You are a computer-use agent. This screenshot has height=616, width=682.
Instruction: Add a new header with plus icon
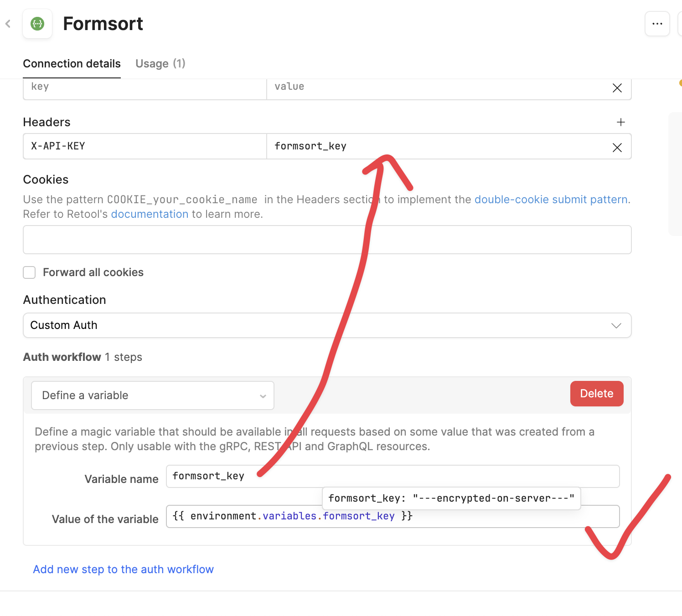[x=620, y=122]
